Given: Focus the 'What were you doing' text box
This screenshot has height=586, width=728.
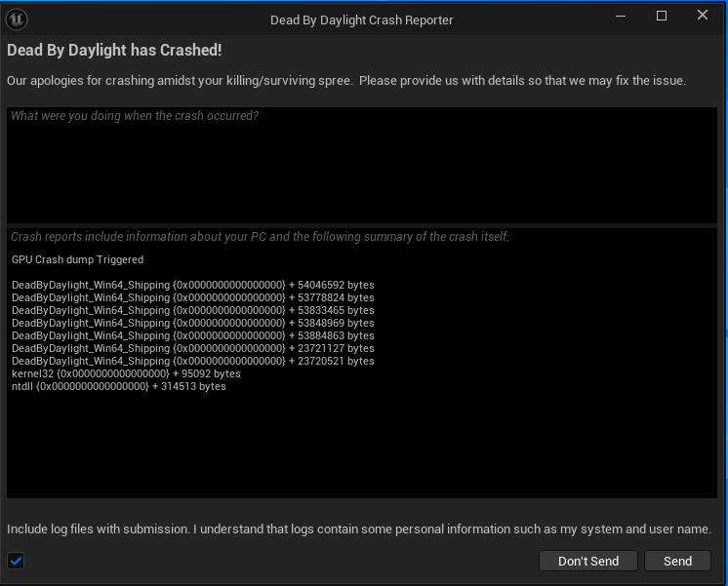Looking at the screenshot, I should point(362,165).
